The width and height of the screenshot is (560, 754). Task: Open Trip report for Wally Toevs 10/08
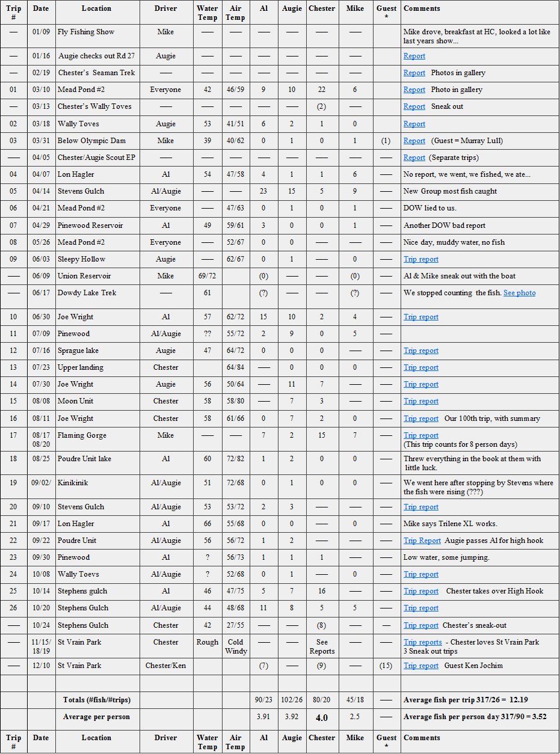pyautogui.click(x=421, y=574)
